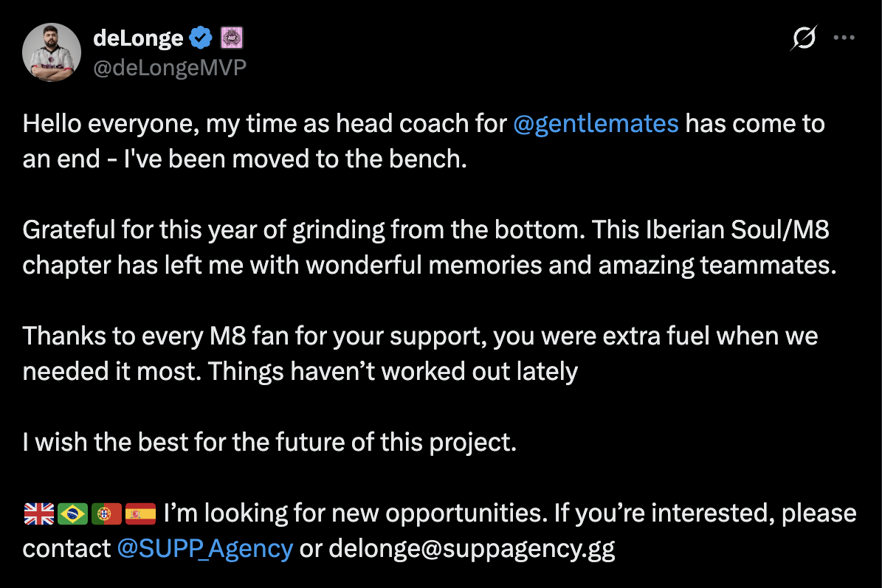
Task: Click the Brazil flag emoji
Action: coord(72,512)
